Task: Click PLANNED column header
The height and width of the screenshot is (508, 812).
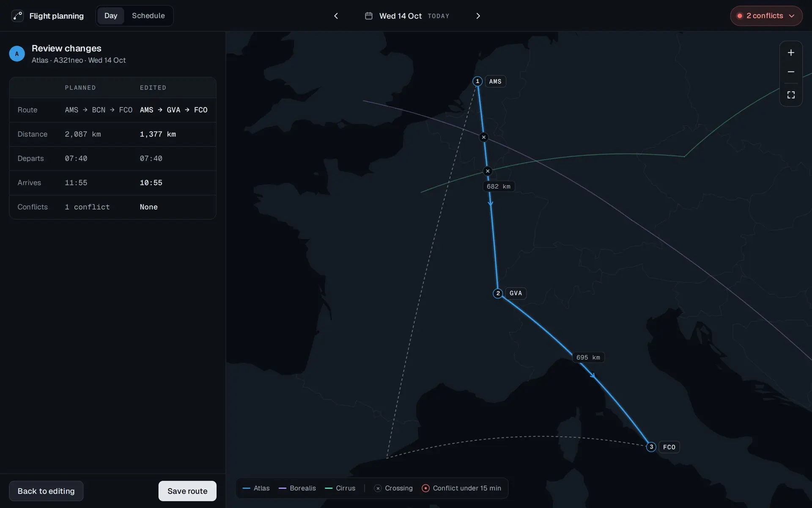Action: pos(80,88)
